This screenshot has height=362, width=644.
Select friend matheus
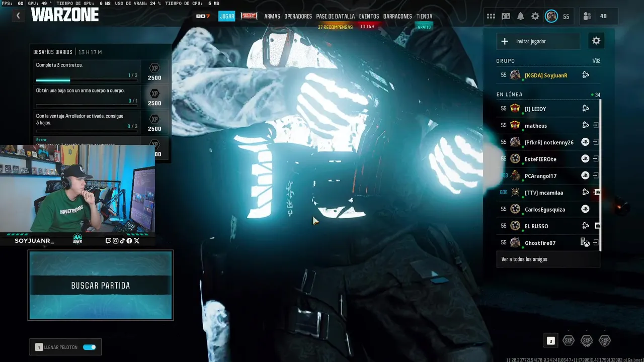[x=548, y=125]
